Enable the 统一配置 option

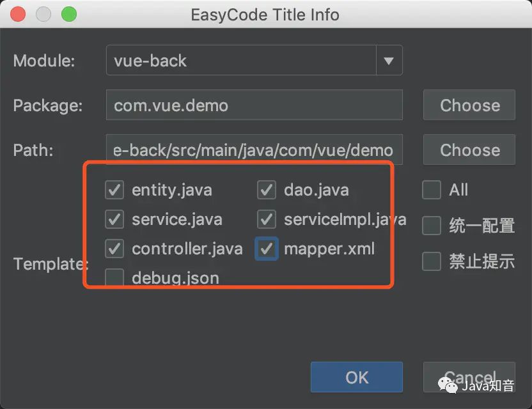pos(432,225)
